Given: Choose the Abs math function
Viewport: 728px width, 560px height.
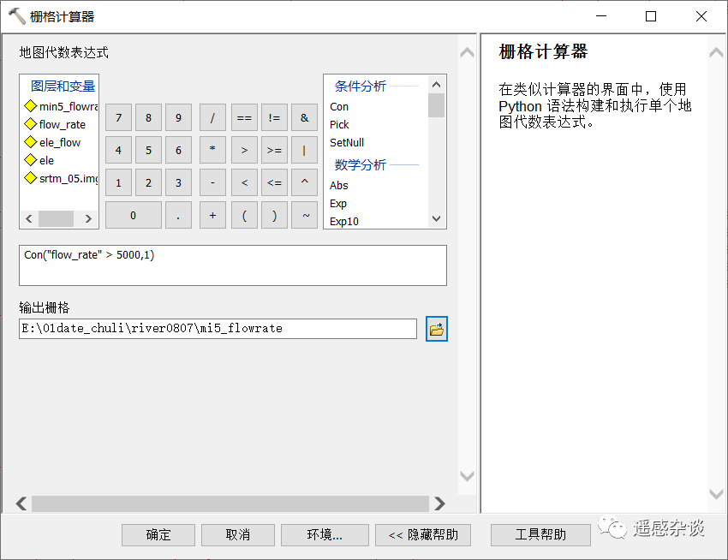Looking at the screenshot, I should (339, 185).
